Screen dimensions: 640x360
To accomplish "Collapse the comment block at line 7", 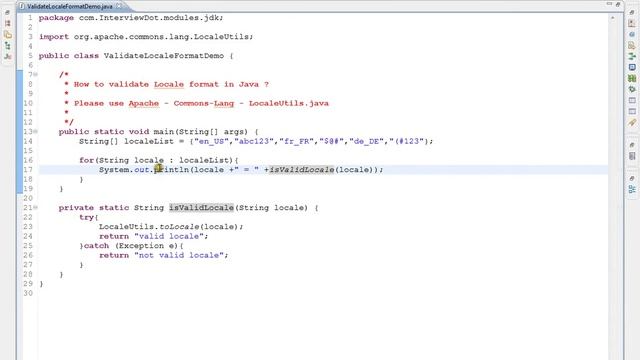I will (36, 74).
